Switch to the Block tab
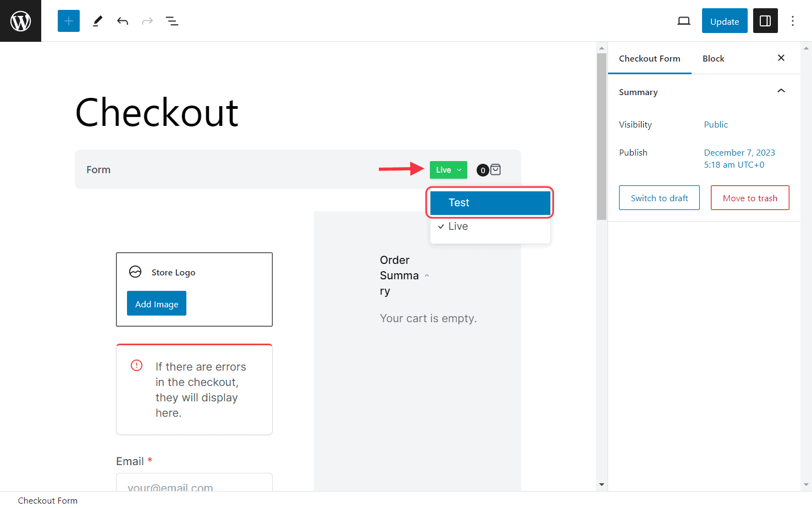Screen dimensions: 812x508 click(x=713, y=58)
